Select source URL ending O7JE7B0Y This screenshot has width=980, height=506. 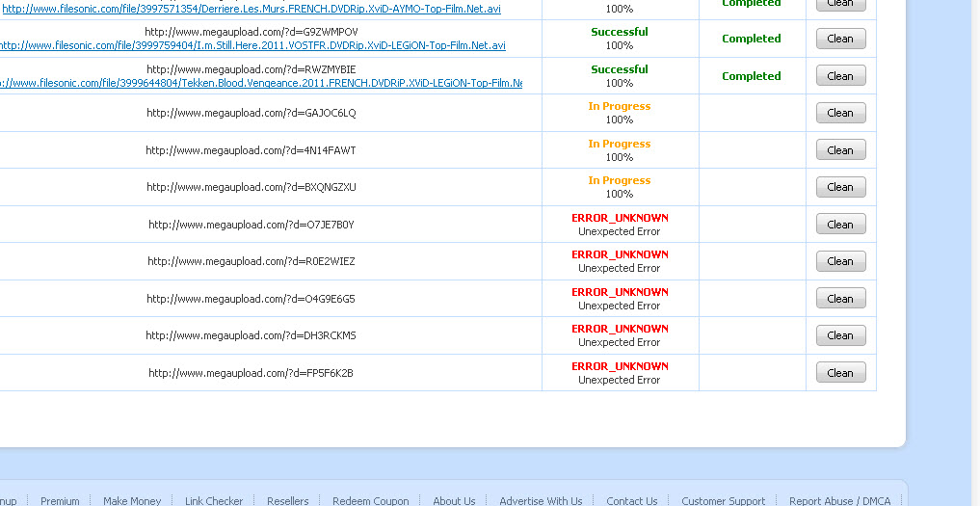point(252,225)
